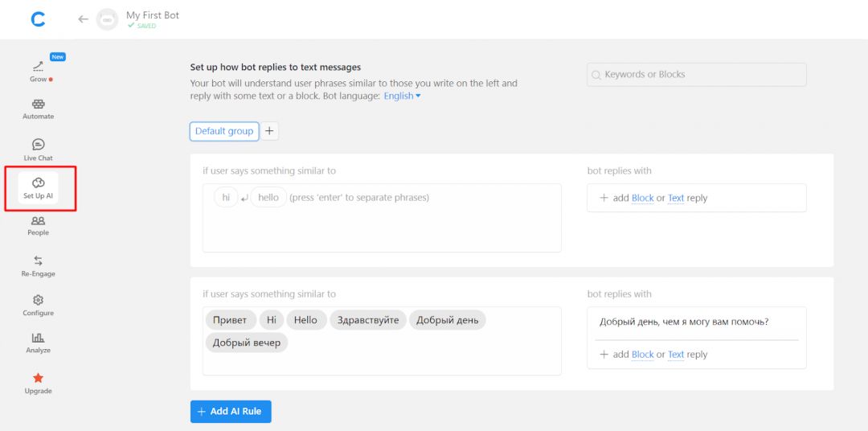Click the Keywords or Blocks search field
The width and height of the screenshot is (868, 431).
click(696, 75)
